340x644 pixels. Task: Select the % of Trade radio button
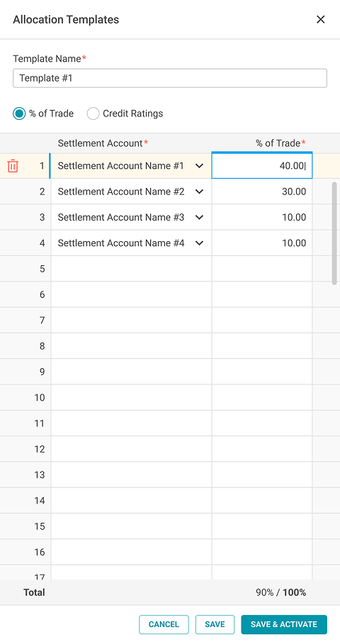tap(19, 113)
